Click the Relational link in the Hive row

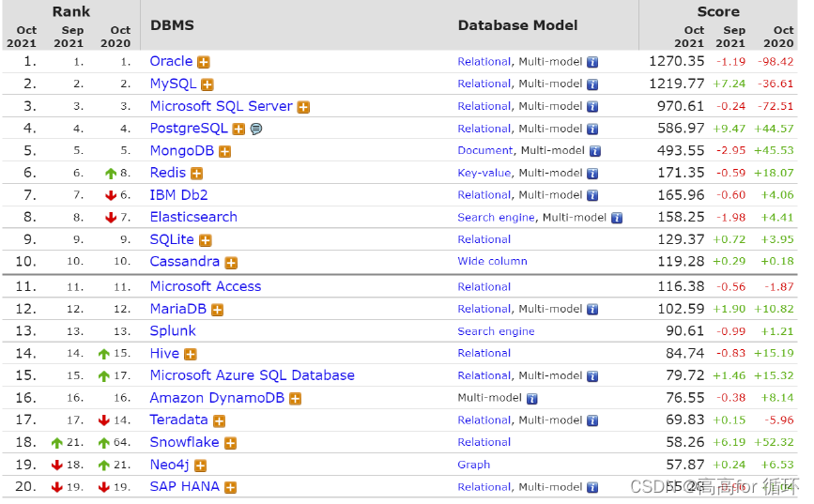click(x=484, y=354)
